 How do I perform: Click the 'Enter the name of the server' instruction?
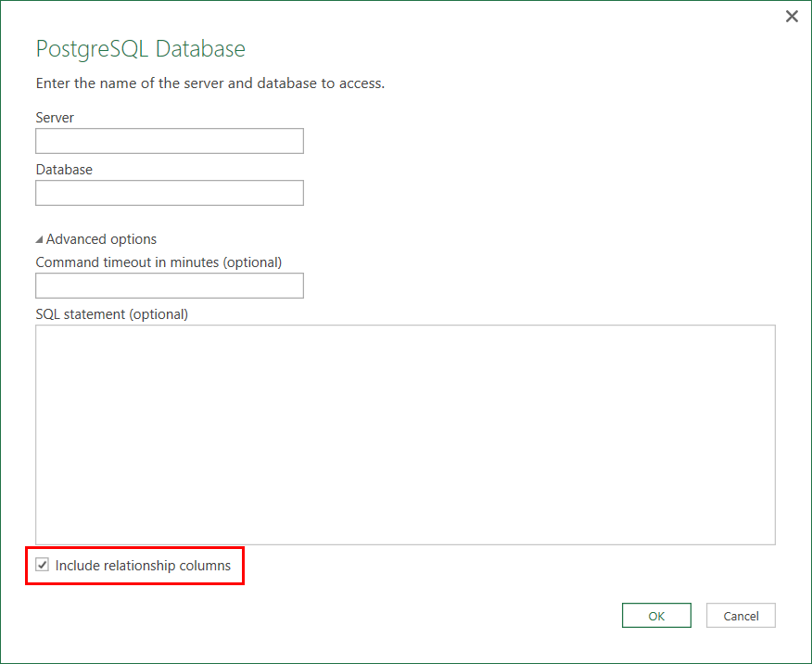pyautogui.click(x=209, y=83)
